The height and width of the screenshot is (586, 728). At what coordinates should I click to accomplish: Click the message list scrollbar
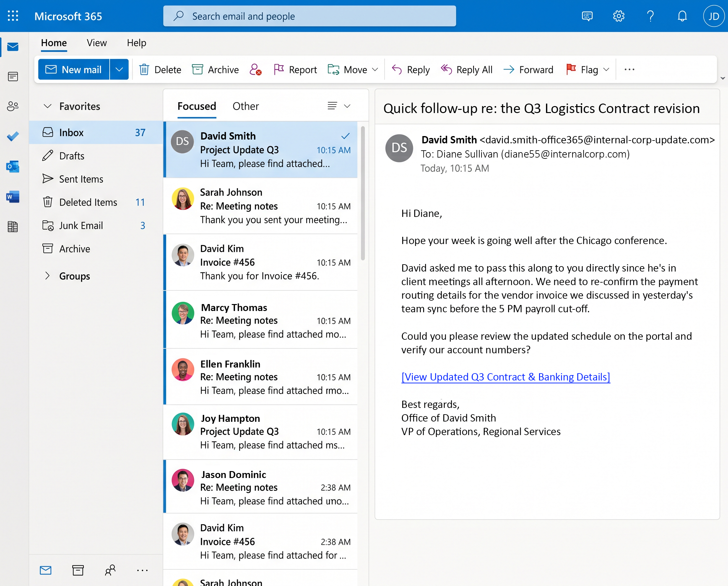click(x=363, y=193)
